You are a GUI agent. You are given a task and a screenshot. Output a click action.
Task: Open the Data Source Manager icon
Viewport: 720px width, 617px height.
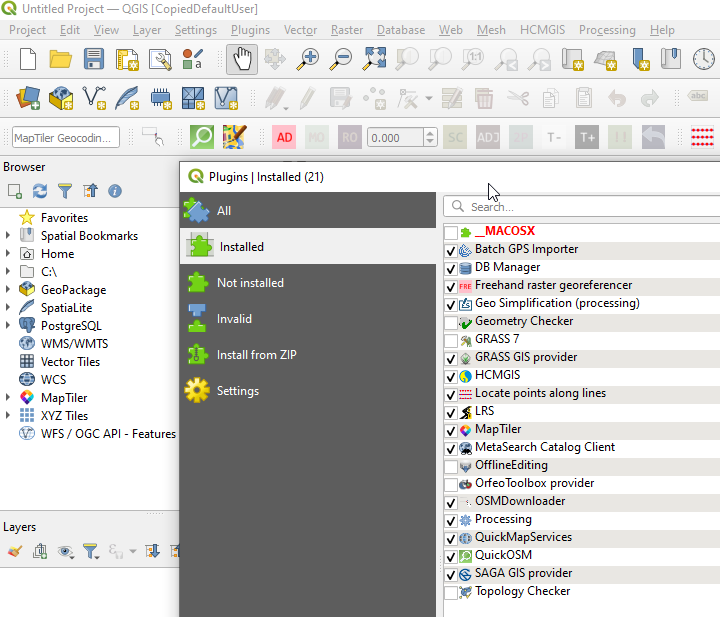(28, 98)
